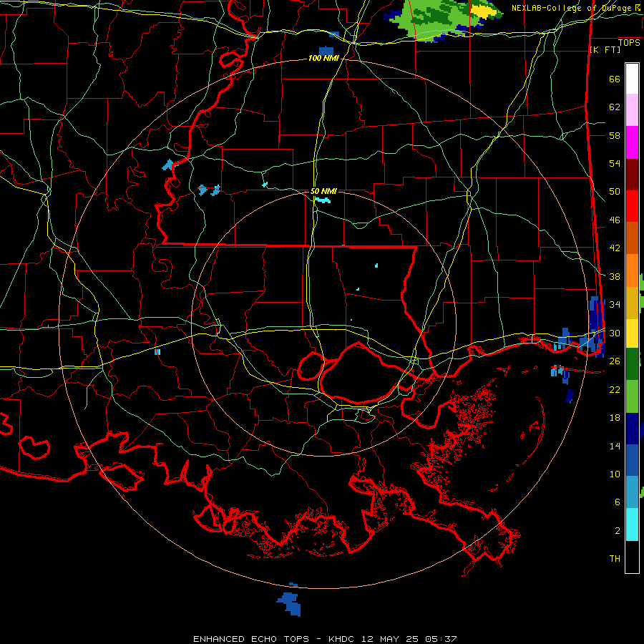Click the dark orange 42 K FT legend swatch
The height and width of the screenshot is (644, 644).
pyautogui.click(x=632, y=238)
